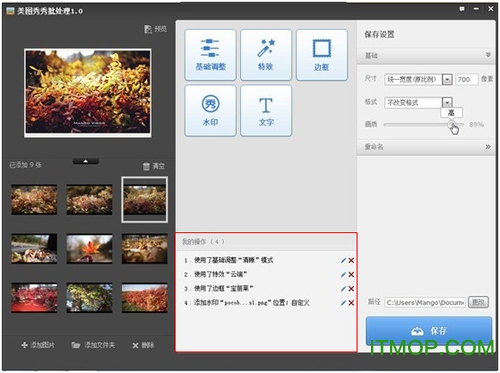The width and height of the screenshot is (500, 373).
Task: Click the blue 保存 (save) button
Action: pos(429,331)
